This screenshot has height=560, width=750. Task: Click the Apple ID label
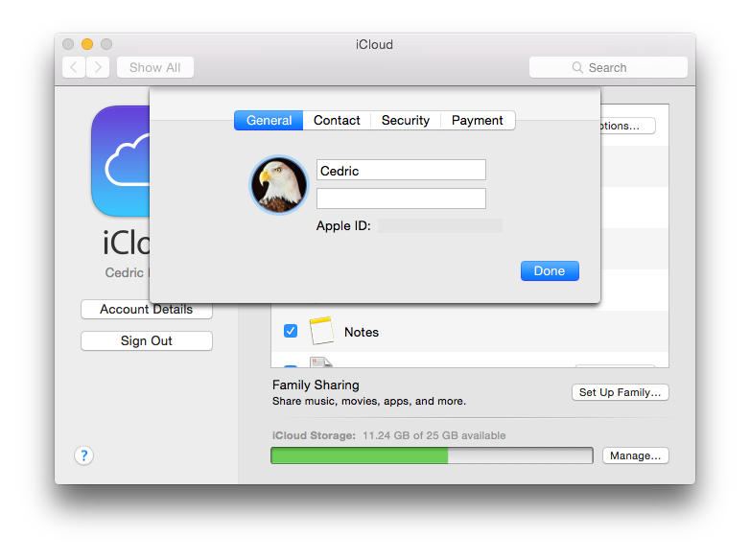(343, 225)
